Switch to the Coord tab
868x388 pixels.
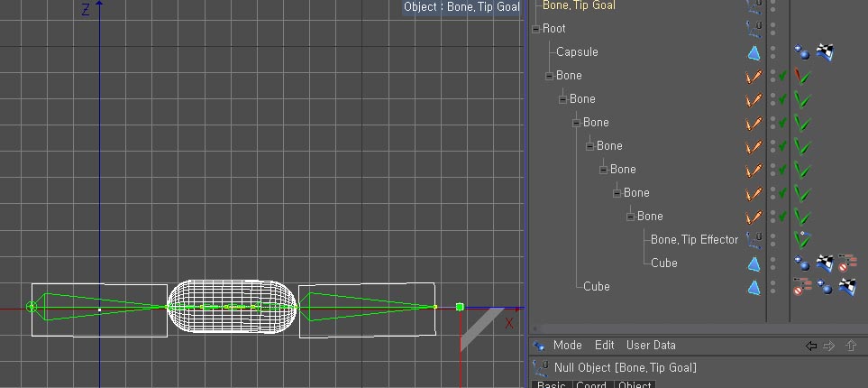coord(592,384)
